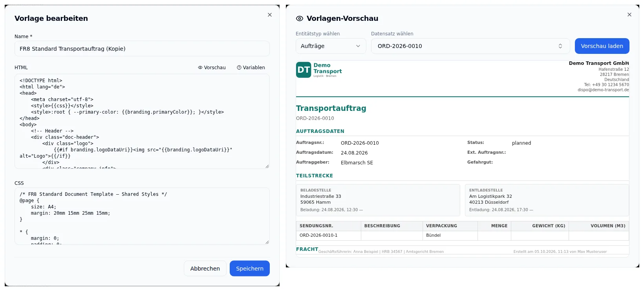Screen dimensions: 644x291
Task: Click the Industriestraße 33 address line
Action: point(321,197)
